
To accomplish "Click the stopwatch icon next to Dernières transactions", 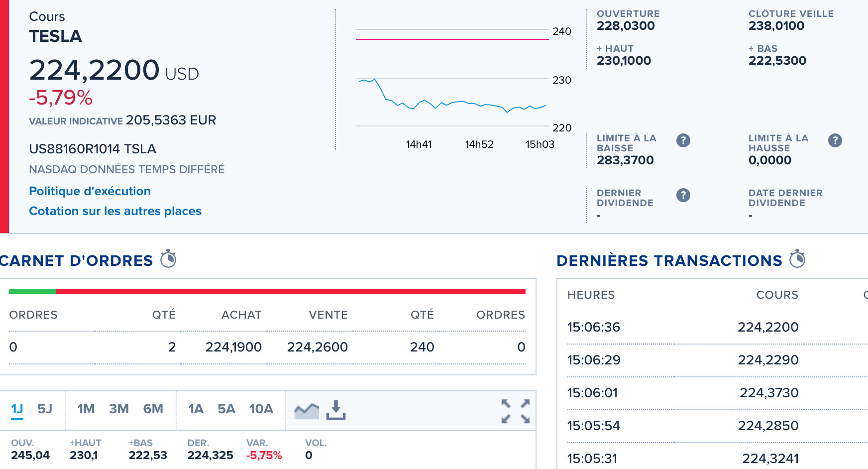I will pyautogui.click(x=797, y=259).
